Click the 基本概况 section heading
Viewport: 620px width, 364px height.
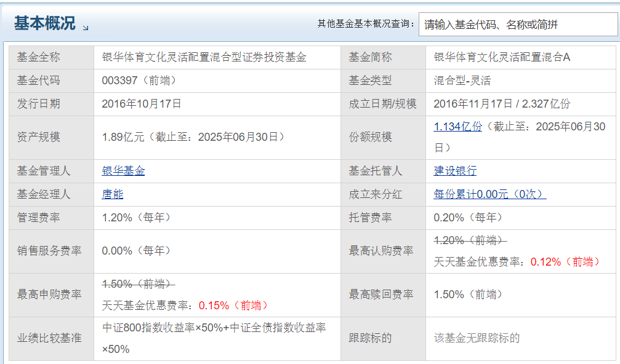45,23
